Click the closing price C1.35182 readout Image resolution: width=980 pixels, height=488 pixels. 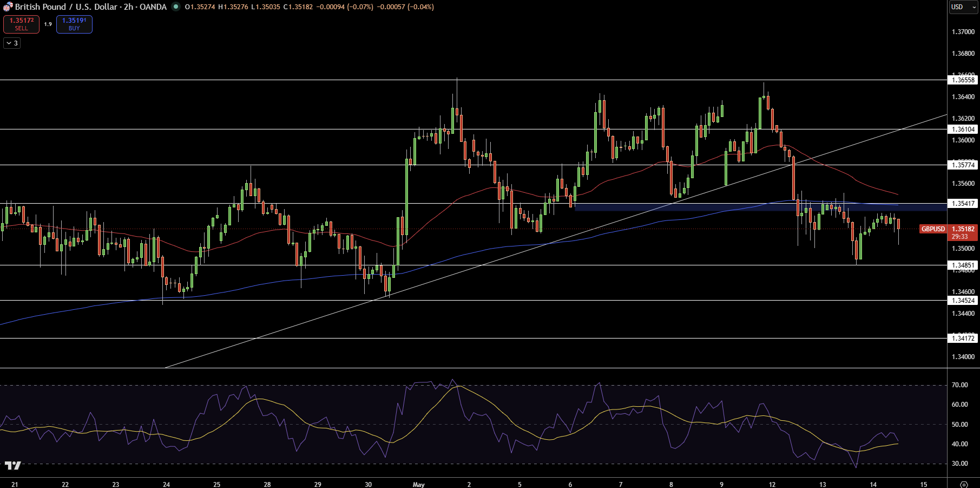point(298,7)
